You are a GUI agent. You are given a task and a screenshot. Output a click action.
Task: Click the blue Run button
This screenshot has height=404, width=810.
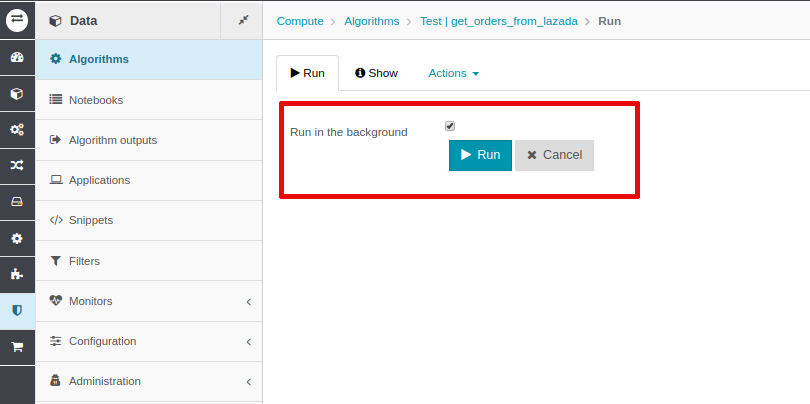coord(480,155)
